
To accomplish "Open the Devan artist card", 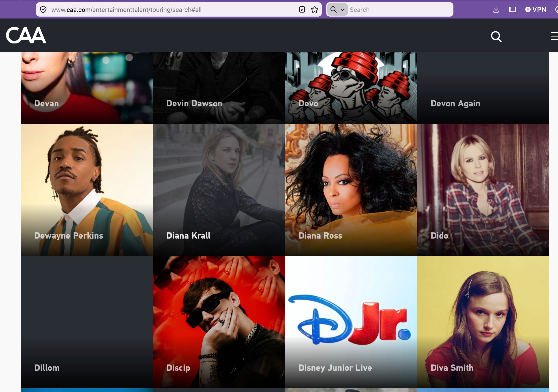I will coord(87,88).
